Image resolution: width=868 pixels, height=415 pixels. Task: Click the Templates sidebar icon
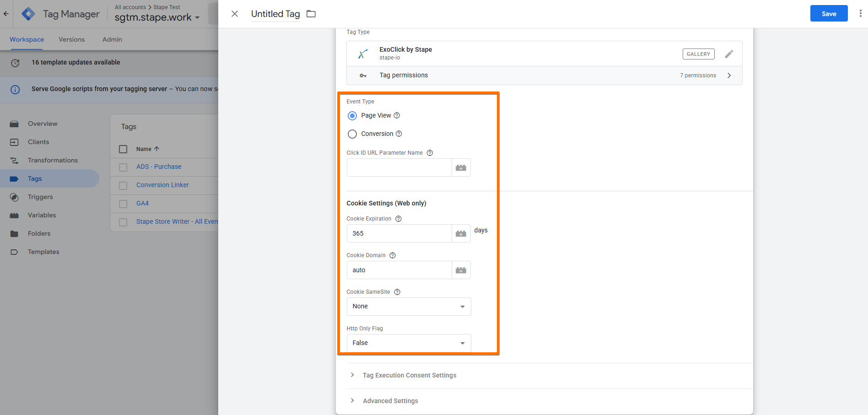(x=14, y=252)
